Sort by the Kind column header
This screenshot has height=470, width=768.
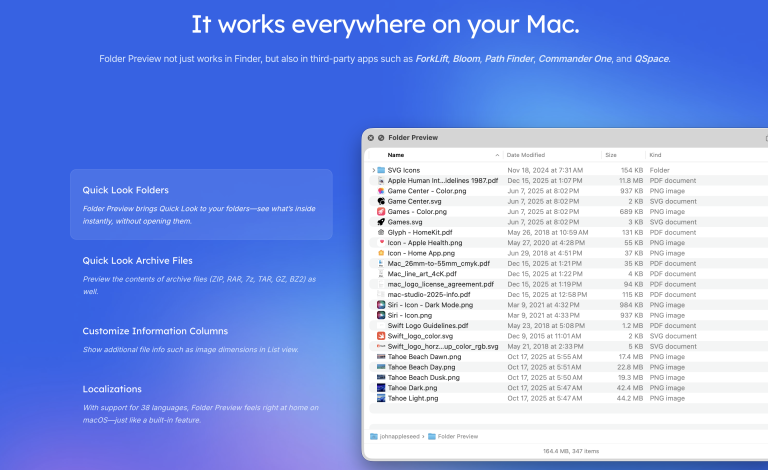(655, 155)
